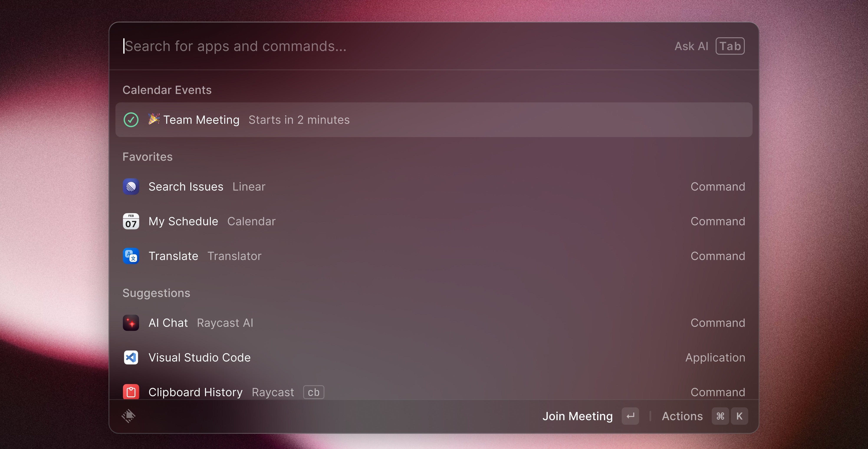Select the Search Issues command
Viewport: 868px width, 449px height.
[186, 187]
